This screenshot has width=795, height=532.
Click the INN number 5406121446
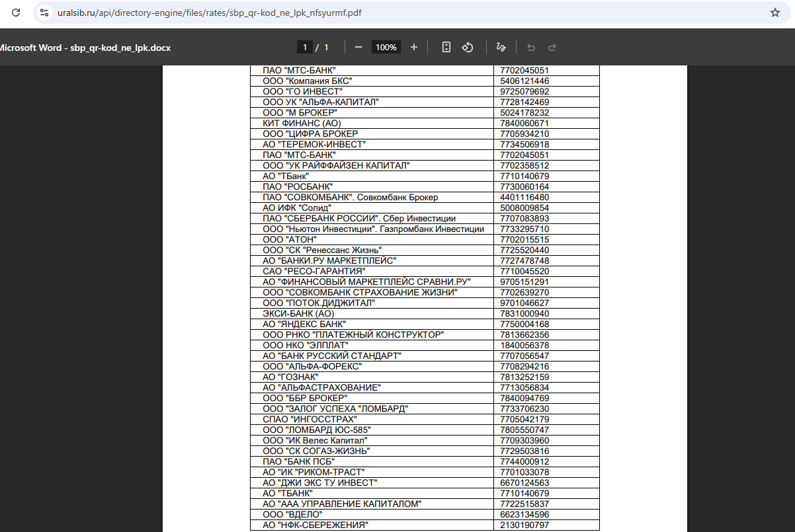click(524, 81)
